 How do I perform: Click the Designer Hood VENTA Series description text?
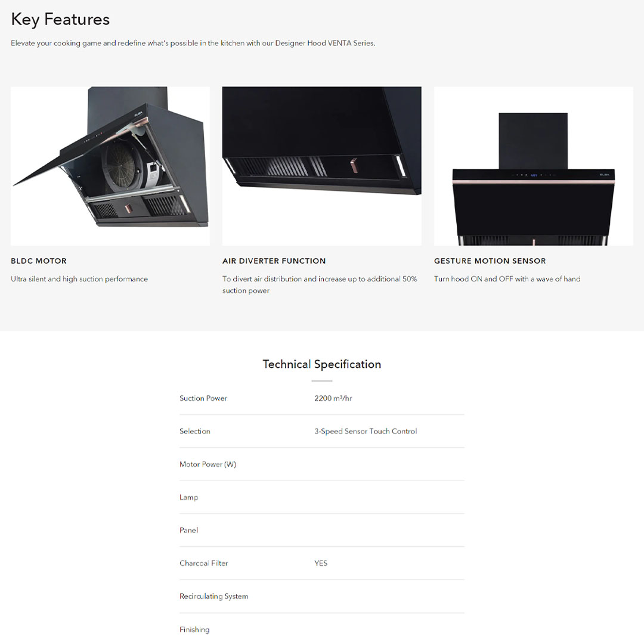click(x=193, y=43)
